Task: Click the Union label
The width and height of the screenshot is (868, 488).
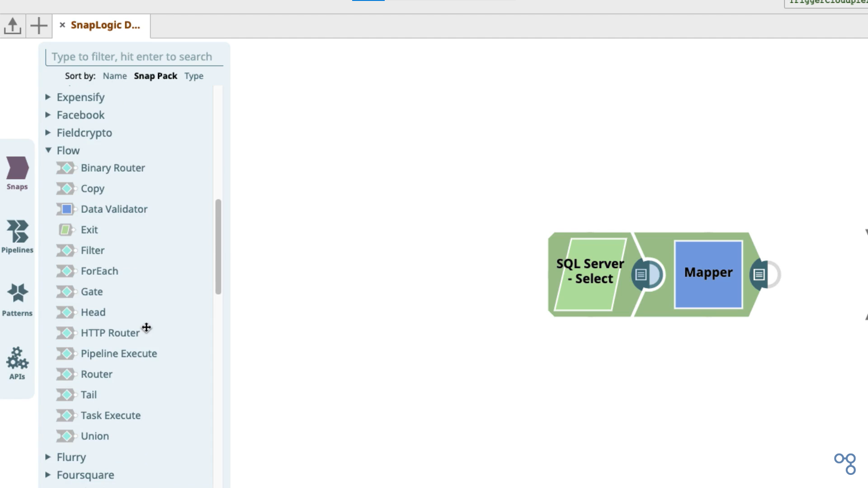Action: pos(95,436)
